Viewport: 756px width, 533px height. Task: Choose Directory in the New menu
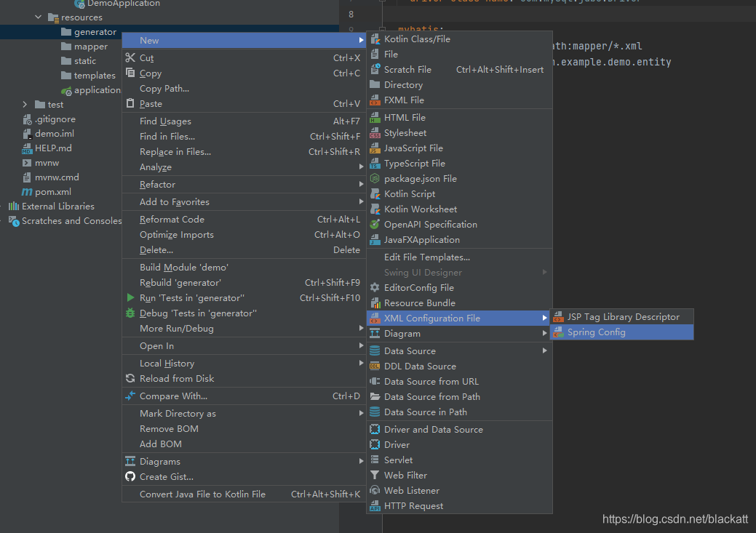[459, 85]
